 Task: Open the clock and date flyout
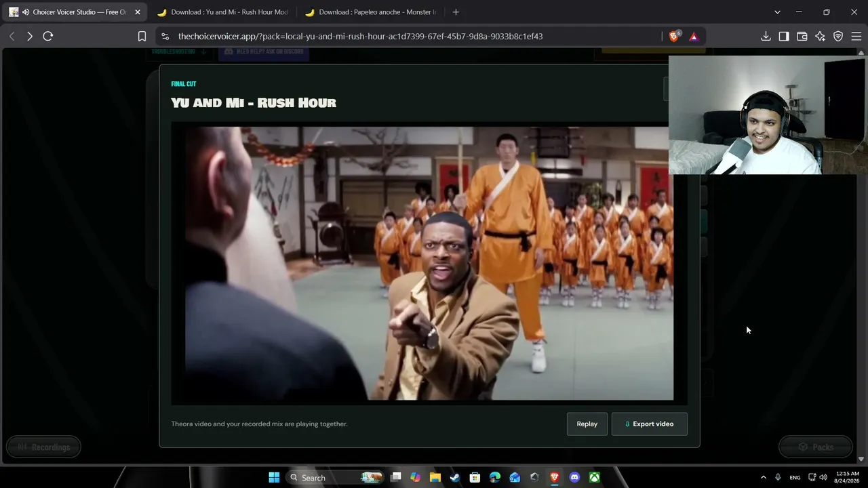click(848, 478)
